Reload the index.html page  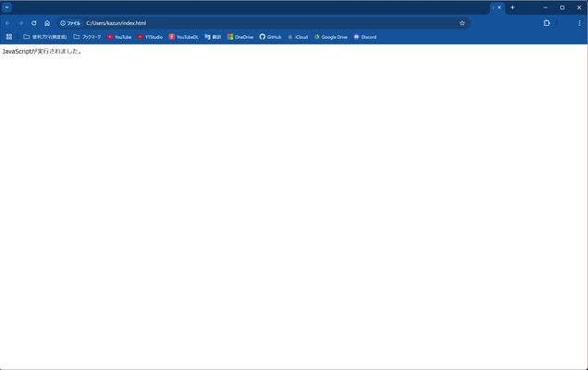coord(34,23)
